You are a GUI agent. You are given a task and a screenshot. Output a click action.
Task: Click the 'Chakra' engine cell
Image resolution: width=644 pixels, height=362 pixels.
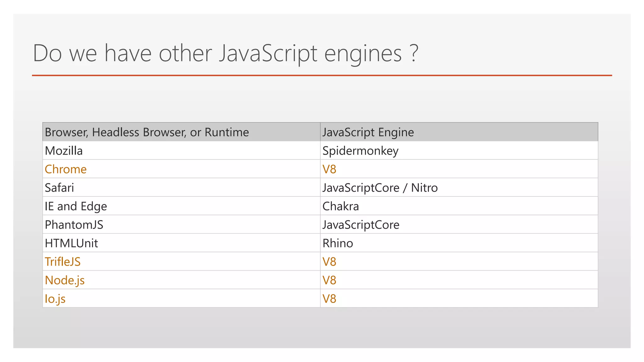click(x=459, y=206)
